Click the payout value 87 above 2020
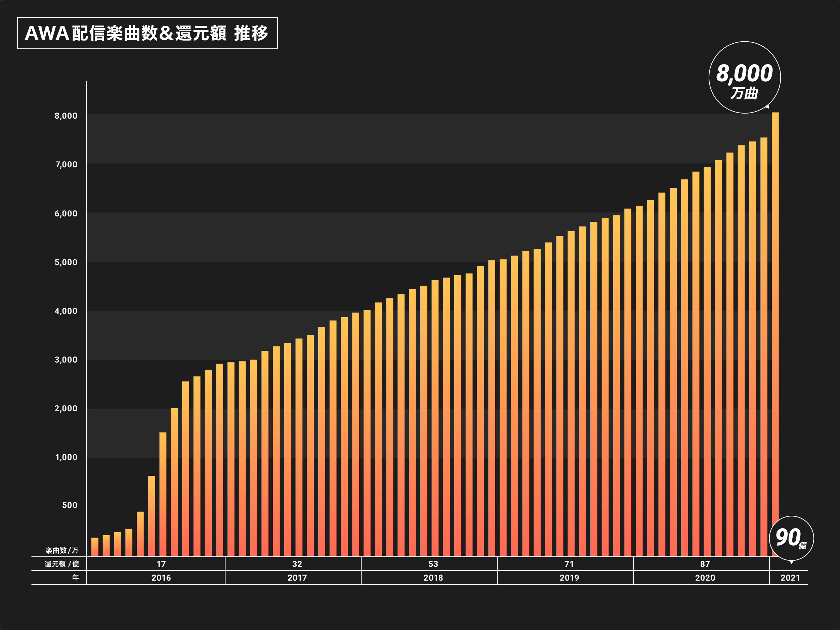Viewport: 840px width, 630px height. click(x=705, y=564)
